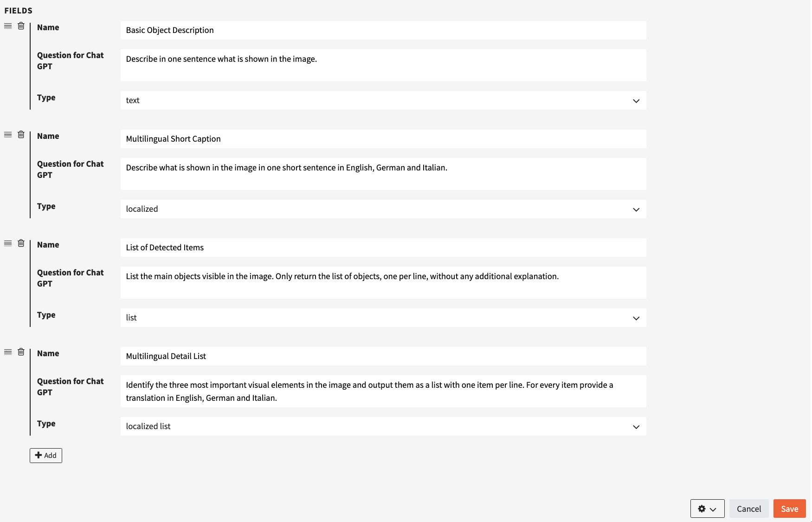Click the chevron beside the gear button
The width and height of the screenshot is (812, 522).
tap(713, 509)
